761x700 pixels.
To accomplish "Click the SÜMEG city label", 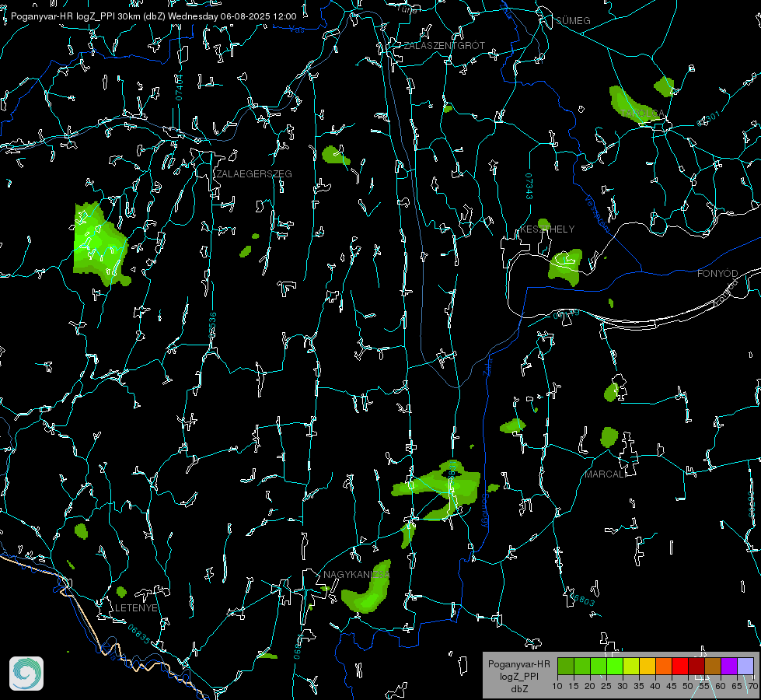I will (x=573, y=21).
